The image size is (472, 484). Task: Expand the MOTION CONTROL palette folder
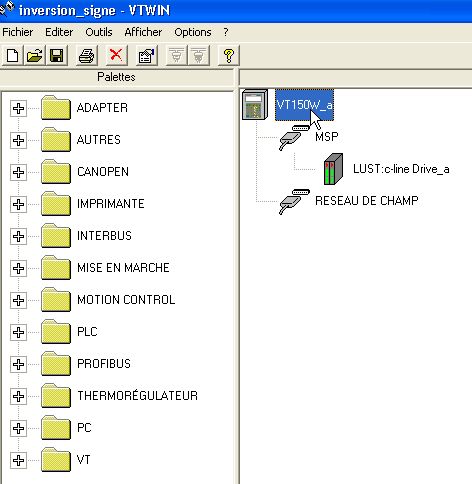(18, 300)
